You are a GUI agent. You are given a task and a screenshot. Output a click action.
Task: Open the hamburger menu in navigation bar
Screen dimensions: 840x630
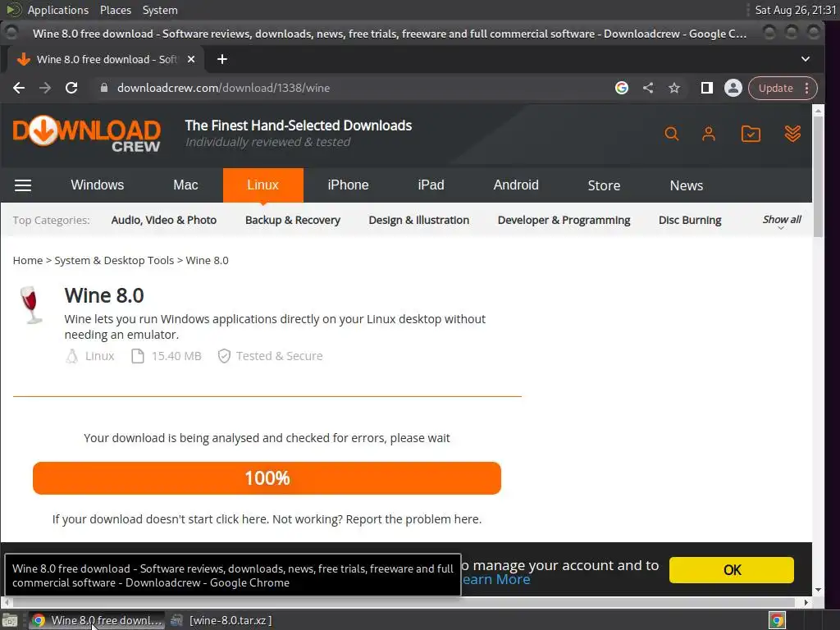[22, 185]
